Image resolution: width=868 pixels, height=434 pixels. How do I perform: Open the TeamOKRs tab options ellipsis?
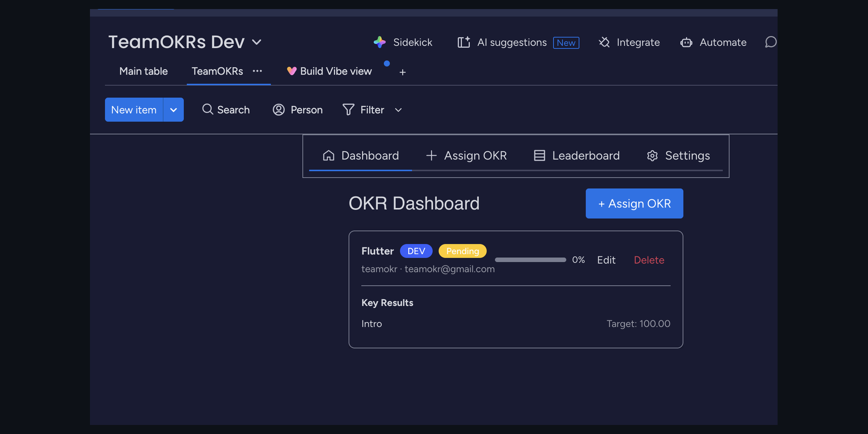tap(257, 71)
